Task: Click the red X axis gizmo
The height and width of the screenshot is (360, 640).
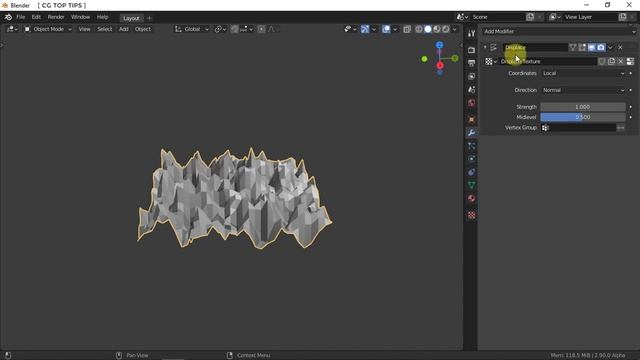Action: [x=440, y=65]
